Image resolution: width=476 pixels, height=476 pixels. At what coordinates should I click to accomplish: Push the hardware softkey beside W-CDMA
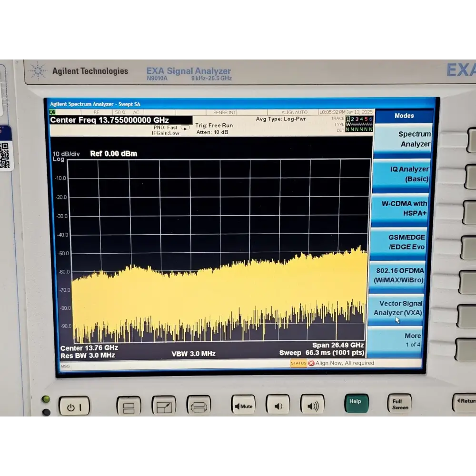pyautogui.click(x=469, y=212)
